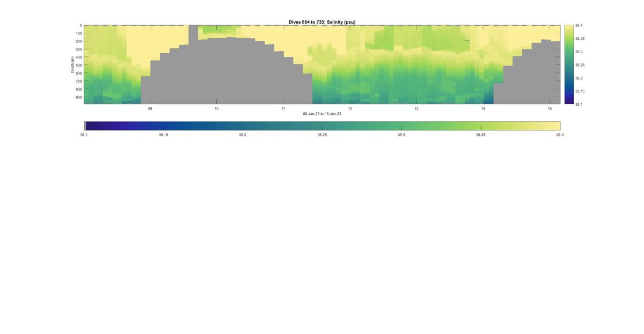Click the wide horizontal salinity colorbar
Screen dimensions: 644x334
322,126
